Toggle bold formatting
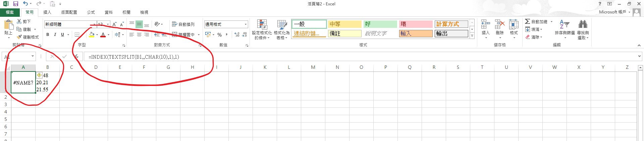The height and width of the screenshot is (141, 644). [x=48, y=35]
